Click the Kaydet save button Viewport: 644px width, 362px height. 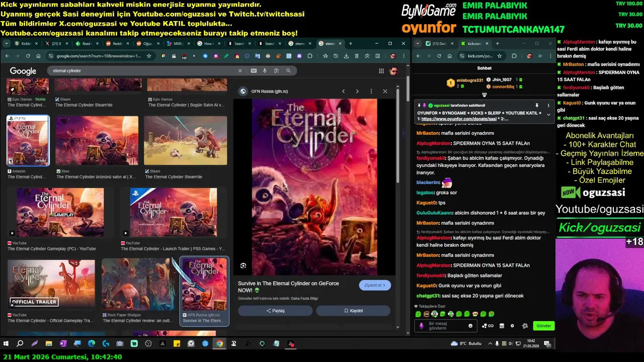point(353,311)
